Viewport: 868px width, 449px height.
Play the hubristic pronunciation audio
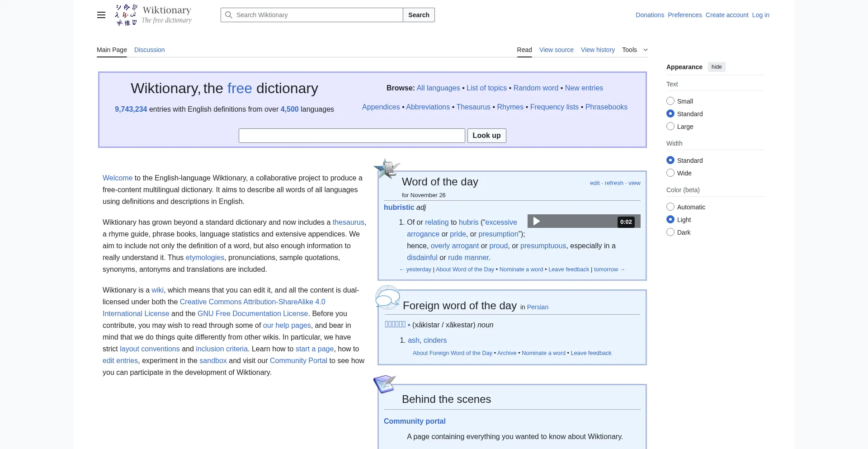(537, 221)
